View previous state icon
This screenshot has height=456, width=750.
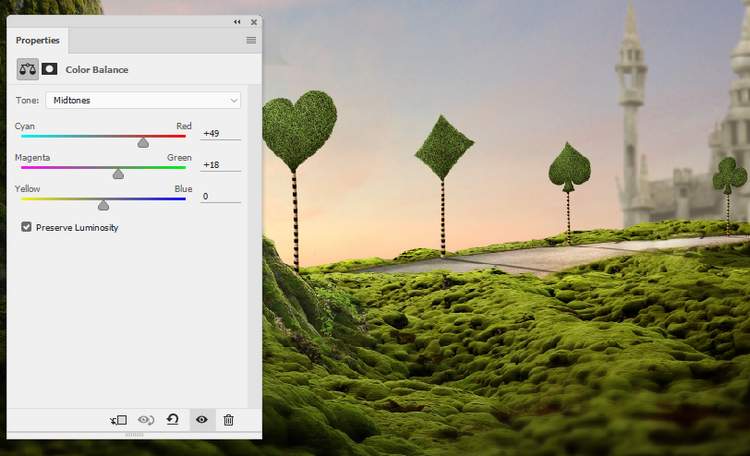[146, 420]
